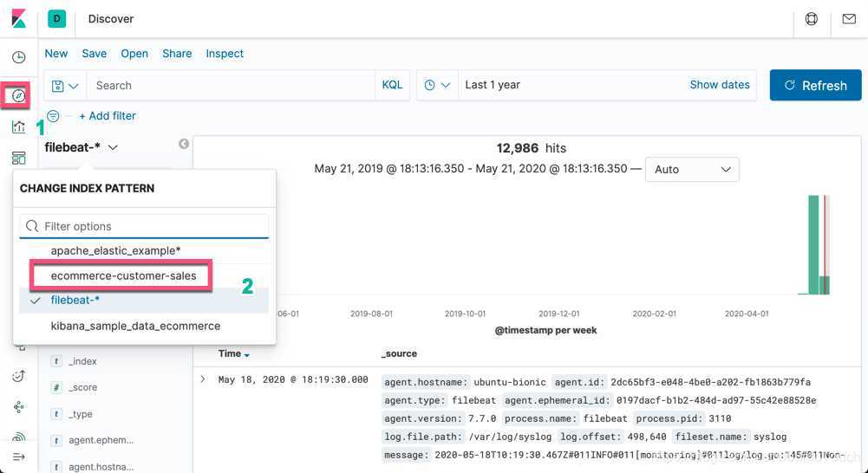Open the space selector D avatar
Image resolution: width=868 pixels, height=473 pixels.
point(57,19)
